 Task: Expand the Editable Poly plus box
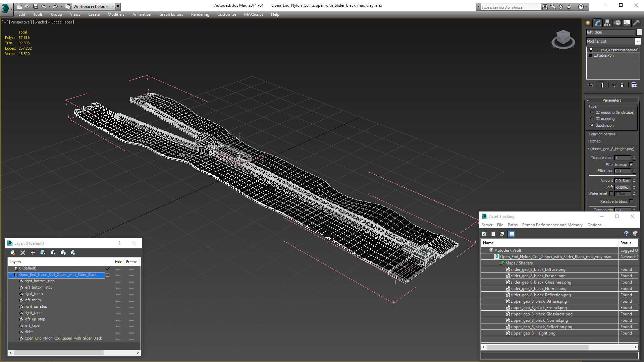(x=590, y=55)
